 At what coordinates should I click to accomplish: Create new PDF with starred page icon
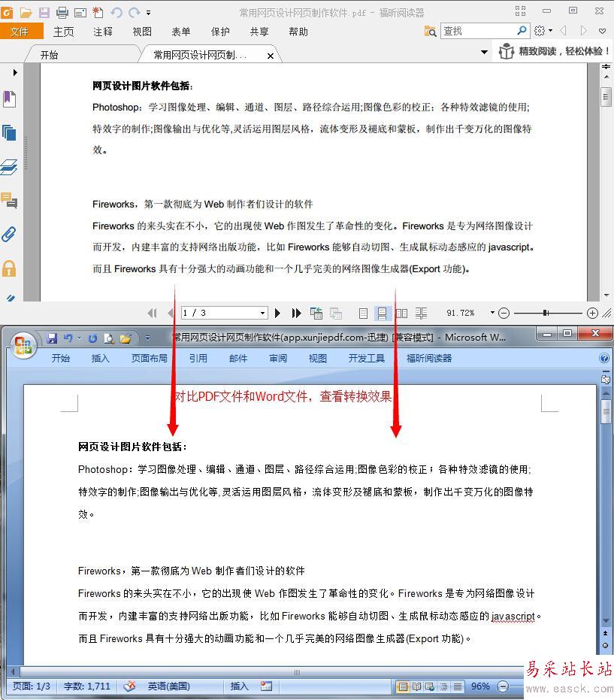pyautogui.click(x=98, y=13)
